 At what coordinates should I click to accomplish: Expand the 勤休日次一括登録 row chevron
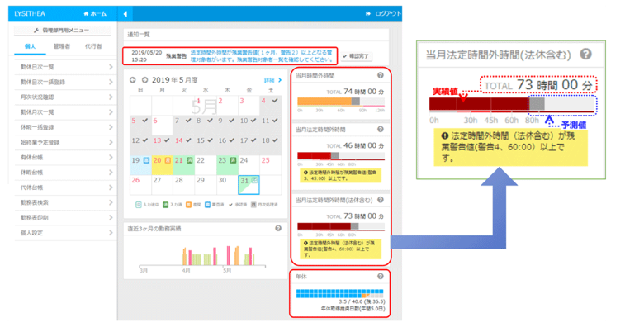(x=111, y=82)
